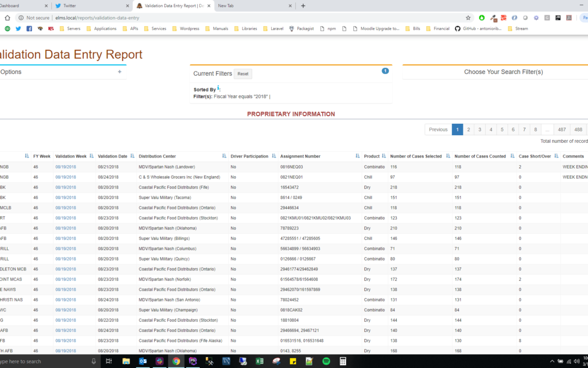Open the Applications bookmark folder
588x368 pixels.
(101, 28)
